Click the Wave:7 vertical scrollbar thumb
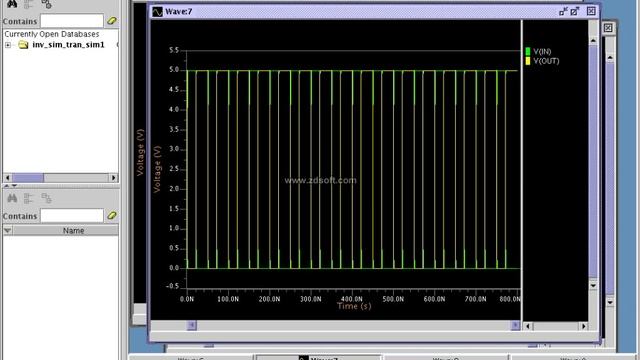 593,162
